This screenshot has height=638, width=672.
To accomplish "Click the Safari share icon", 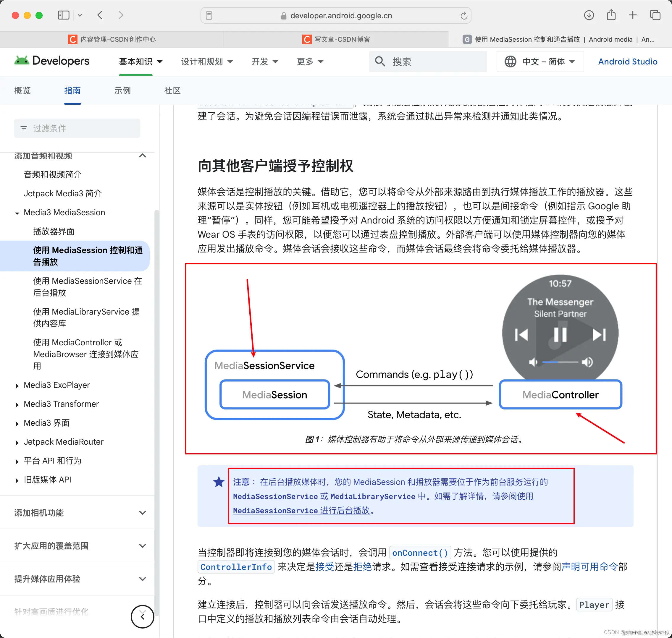I will pyautogui.click(x=611, y=15).
